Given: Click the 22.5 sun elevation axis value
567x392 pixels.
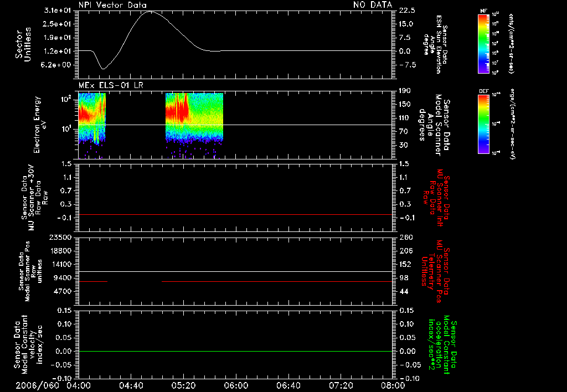Looking at the screenshot, I should click(x=407, y=11).
